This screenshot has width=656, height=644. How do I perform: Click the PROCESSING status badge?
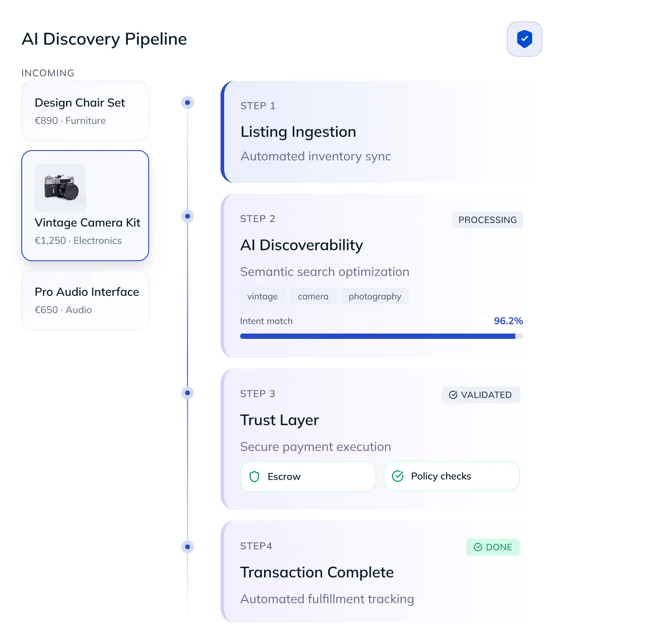click(x=488, y=220)
